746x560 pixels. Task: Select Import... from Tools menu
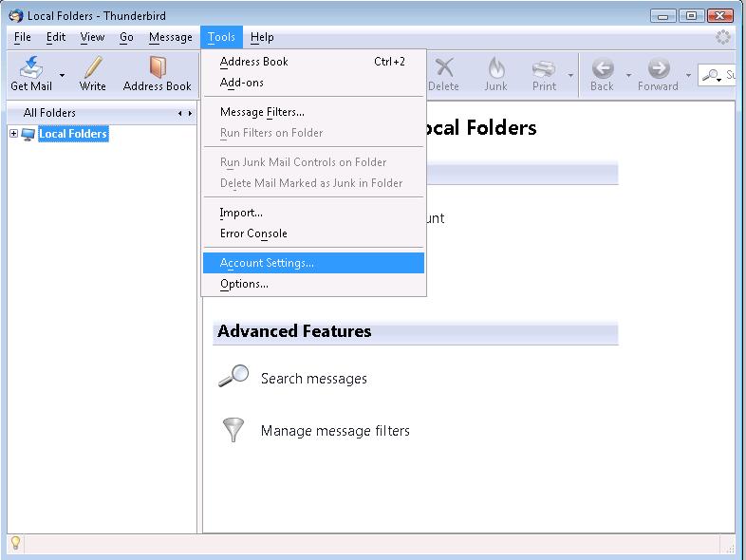click(313, 213)
